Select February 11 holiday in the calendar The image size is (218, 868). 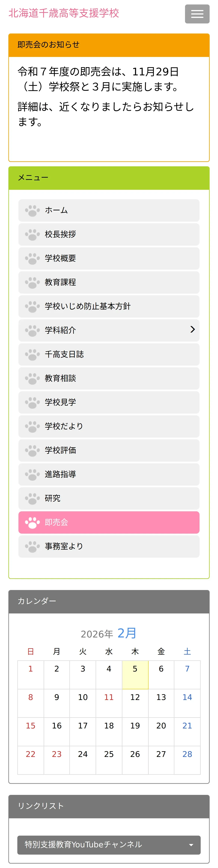[109, 703]
